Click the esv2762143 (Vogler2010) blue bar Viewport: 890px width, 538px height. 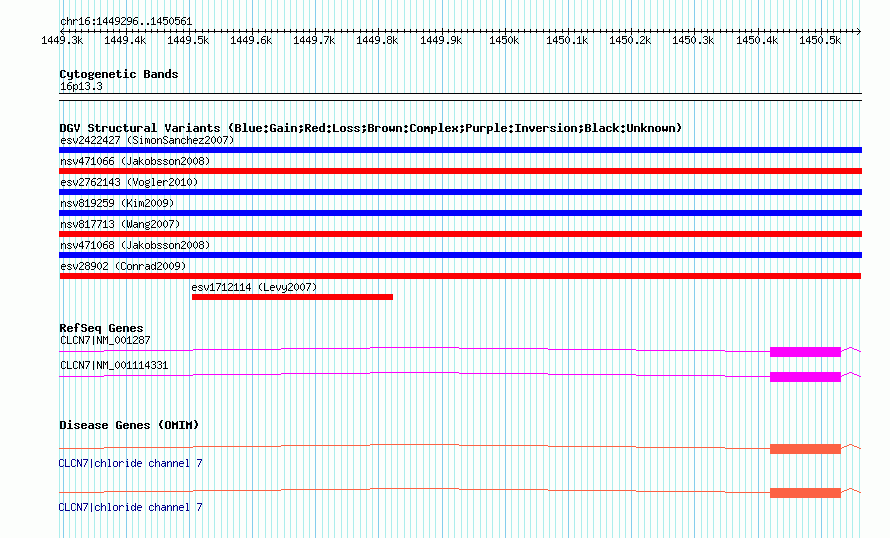pyautogui.click(x=460, y=192)
